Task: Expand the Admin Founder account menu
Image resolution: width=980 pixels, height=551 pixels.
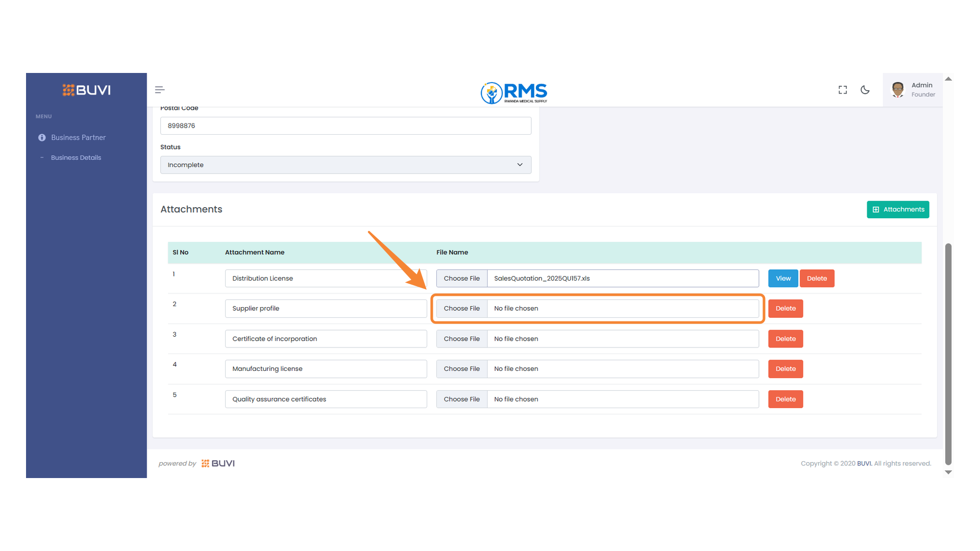Action: (x=922, y=89)
